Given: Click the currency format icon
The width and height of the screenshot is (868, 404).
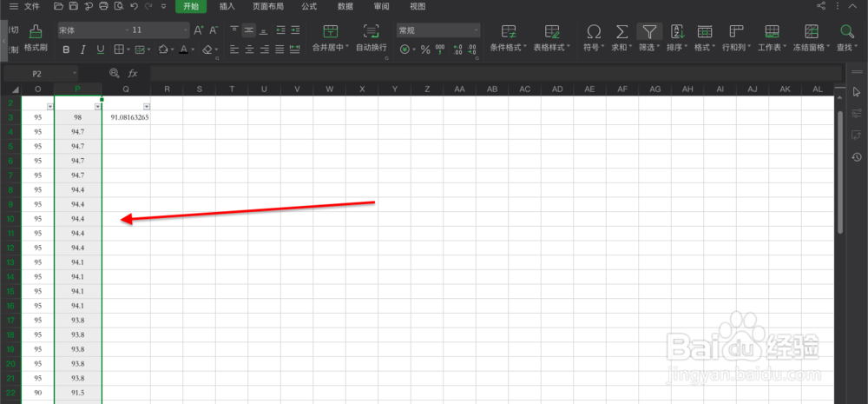Looking at the screenshot, I should click(x=405, y=50).
